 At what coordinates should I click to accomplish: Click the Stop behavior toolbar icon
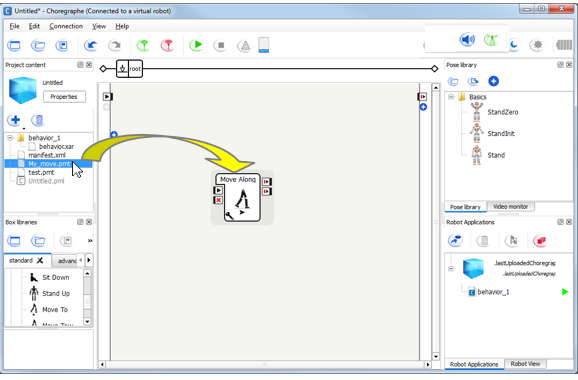(220, 45)
